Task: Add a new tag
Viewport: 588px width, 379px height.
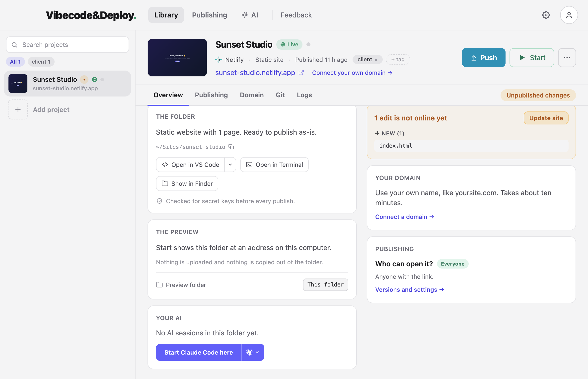Action: pos(398,60)
